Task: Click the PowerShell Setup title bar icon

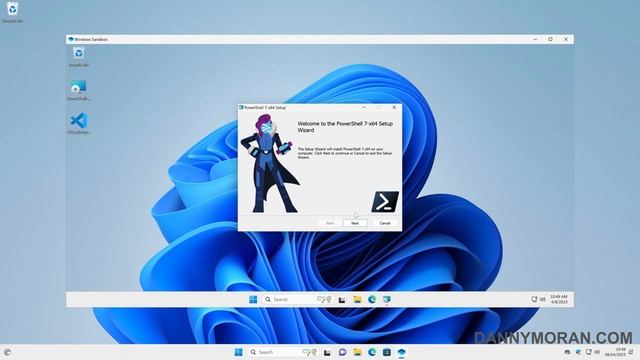Action: [x=241, y=107]
